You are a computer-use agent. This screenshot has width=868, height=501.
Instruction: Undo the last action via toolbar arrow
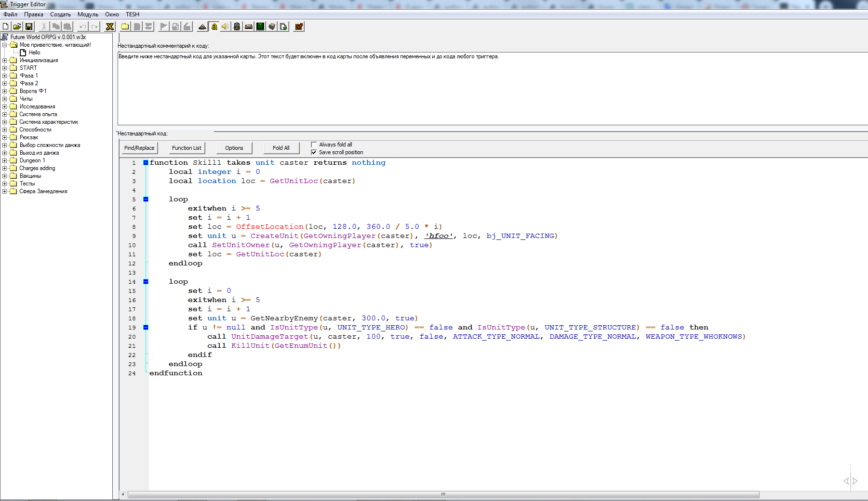click(x=83, y=26)
